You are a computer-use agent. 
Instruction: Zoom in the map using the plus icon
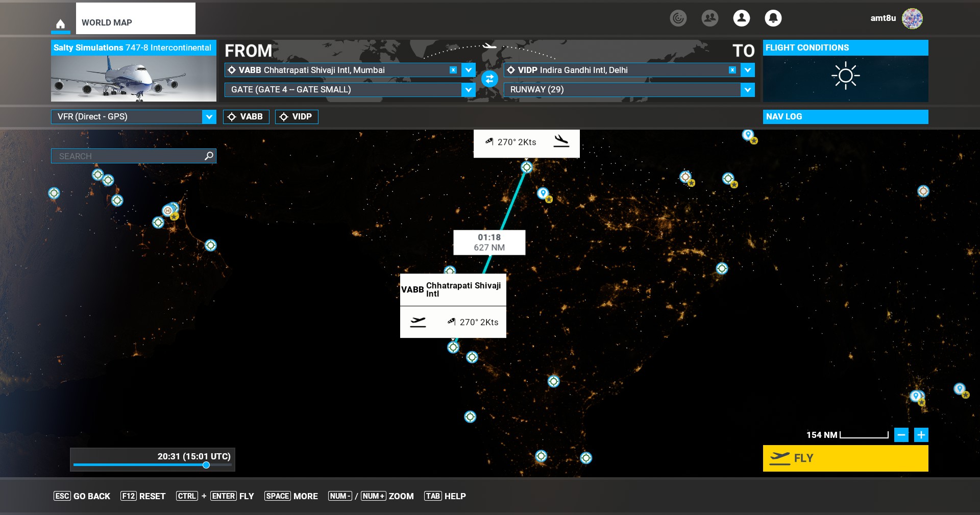click(921, 435)
